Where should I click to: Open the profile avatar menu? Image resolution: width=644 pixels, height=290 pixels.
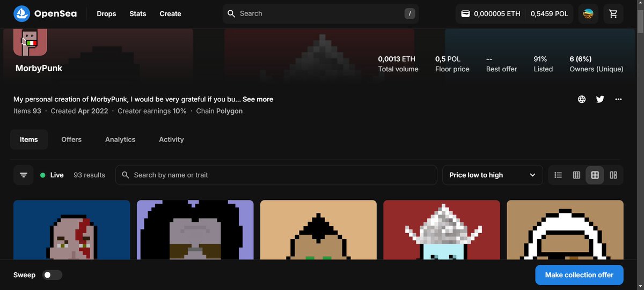(588, 13)
